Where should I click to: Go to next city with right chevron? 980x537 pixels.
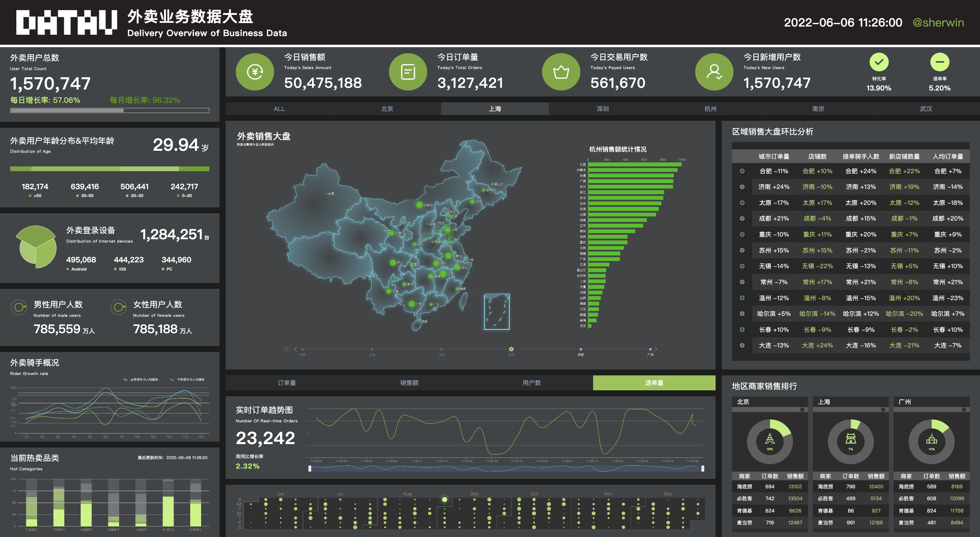click(656, 349)
